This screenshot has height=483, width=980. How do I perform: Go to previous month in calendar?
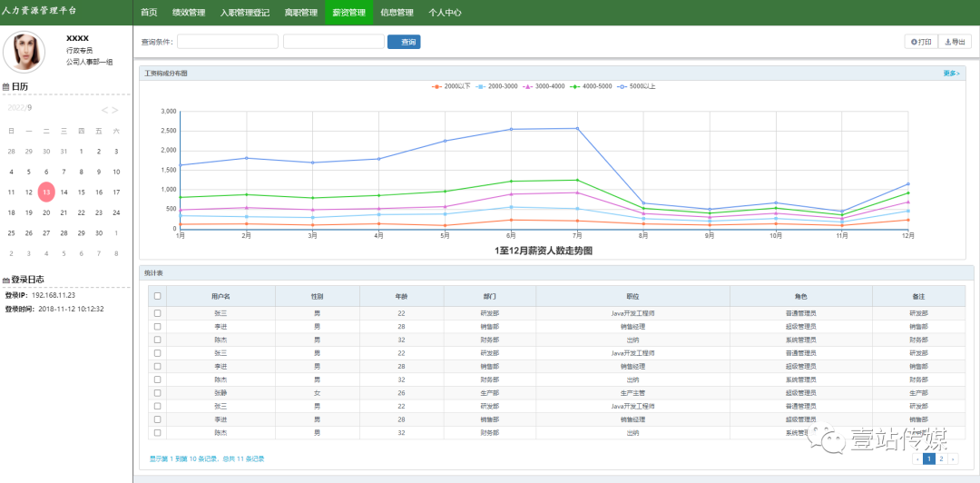(x=105, y=111)
